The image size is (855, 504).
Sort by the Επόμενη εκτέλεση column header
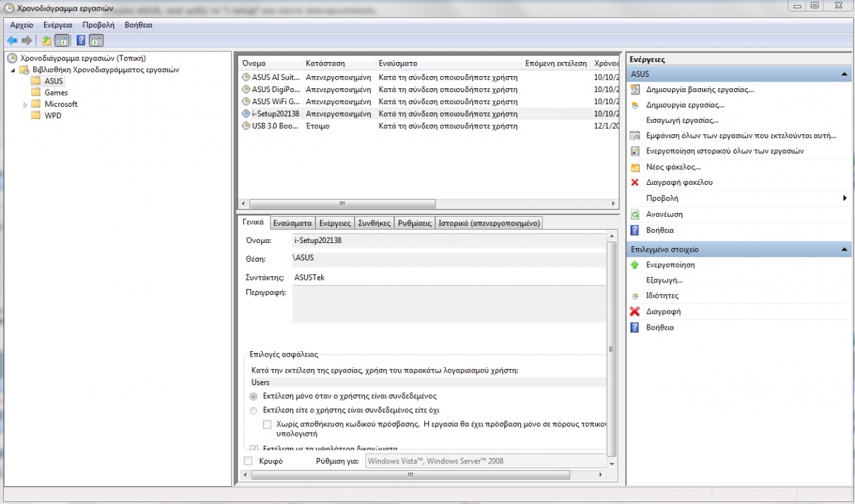[x=556, y=63]
